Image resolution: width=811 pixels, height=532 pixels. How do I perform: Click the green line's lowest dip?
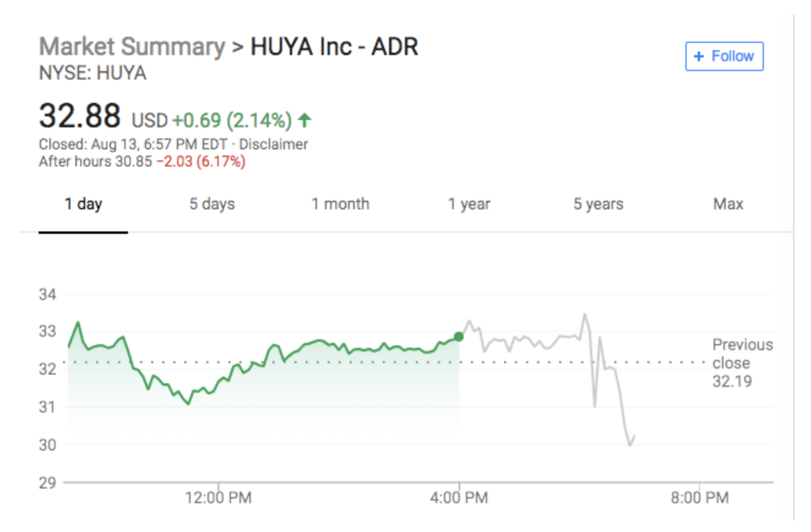pyautogui.click(x=188, y=404)
